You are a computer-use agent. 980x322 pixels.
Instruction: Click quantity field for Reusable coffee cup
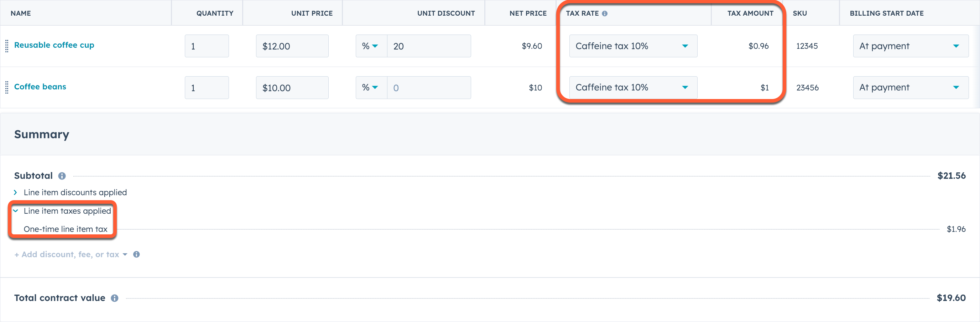click(207, 46)
